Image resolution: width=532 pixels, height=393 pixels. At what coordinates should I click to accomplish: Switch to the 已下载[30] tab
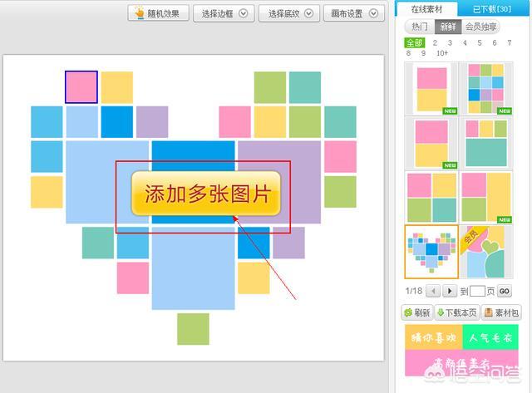[x=491, y=8]
